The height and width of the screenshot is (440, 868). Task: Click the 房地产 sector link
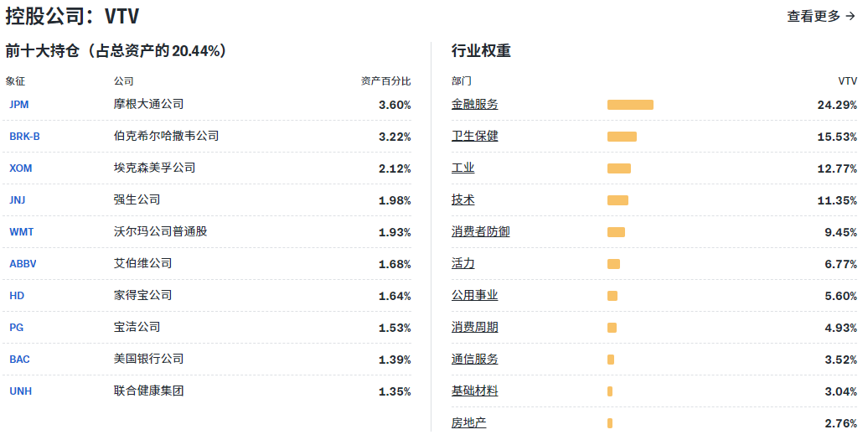[468, 423]
